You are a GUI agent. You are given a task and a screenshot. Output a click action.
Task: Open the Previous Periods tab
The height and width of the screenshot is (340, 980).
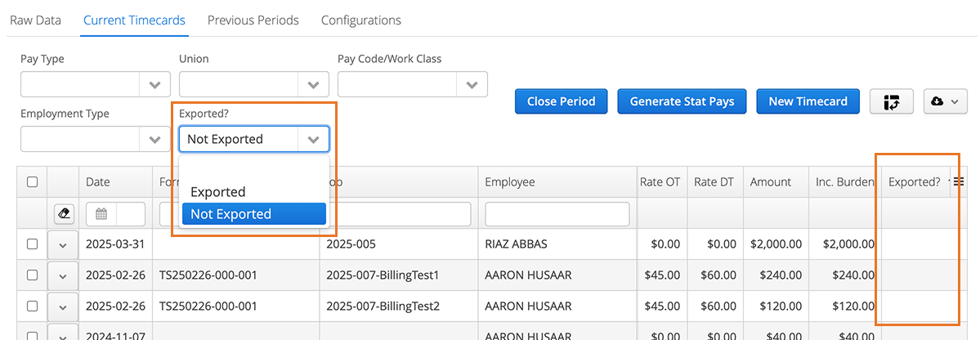coord(253,20)
